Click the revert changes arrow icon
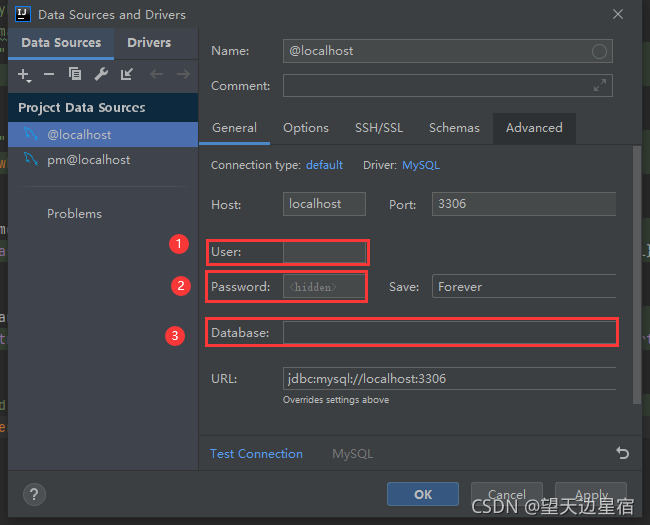The width and height of the screenshot is (650, 525). point(622,453)
